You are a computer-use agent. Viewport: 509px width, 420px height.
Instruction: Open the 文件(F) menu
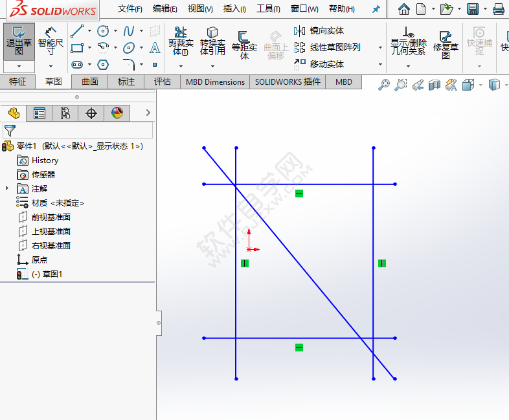click(130, 9)
